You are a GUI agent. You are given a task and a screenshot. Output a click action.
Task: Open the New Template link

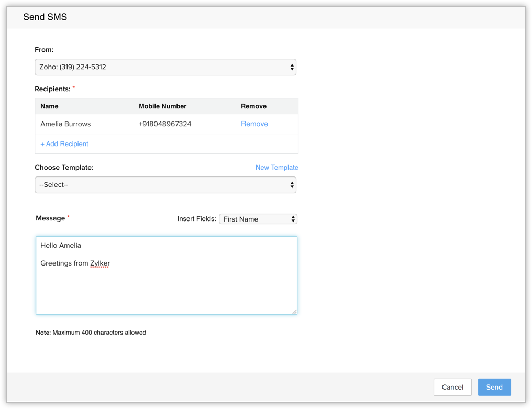pos(276,168)
